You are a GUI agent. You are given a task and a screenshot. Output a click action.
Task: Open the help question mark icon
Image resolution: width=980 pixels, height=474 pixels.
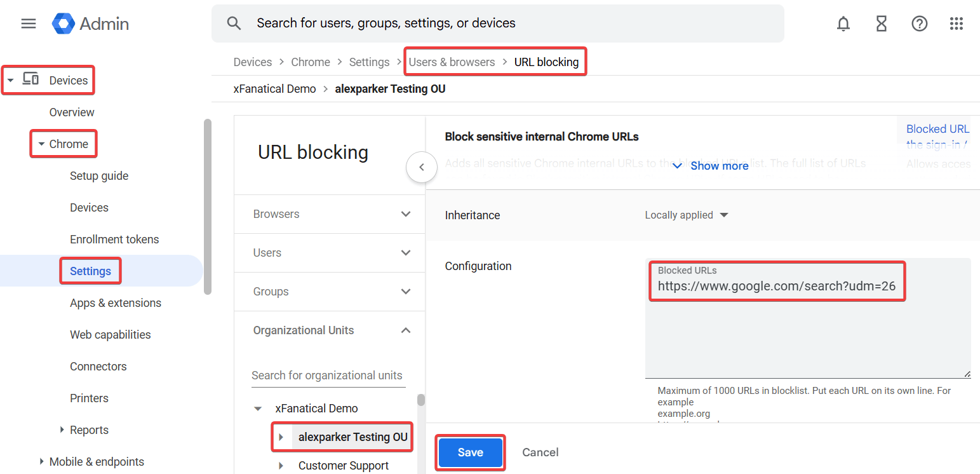pyautogui.click(x=919, y=24)
